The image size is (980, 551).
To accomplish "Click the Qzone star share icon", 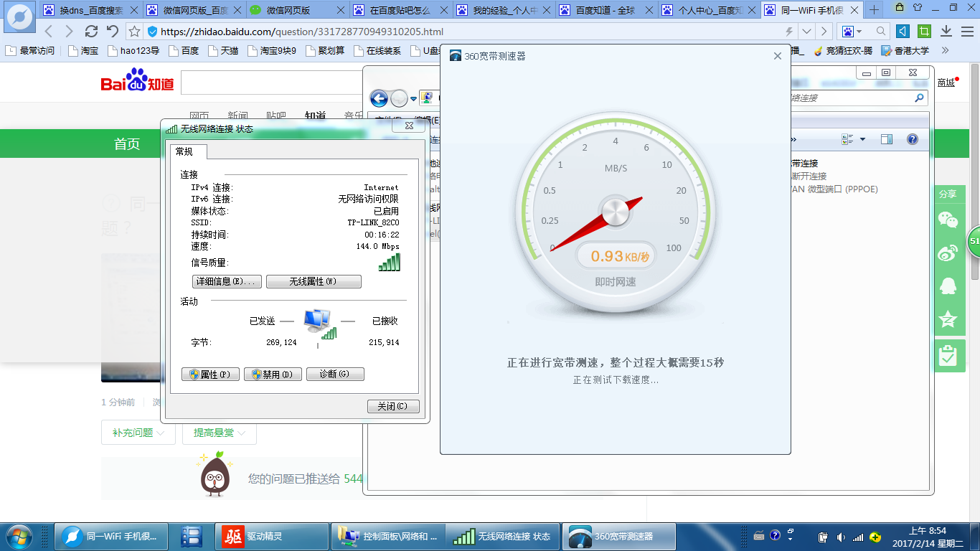I will tap(948, 319).
